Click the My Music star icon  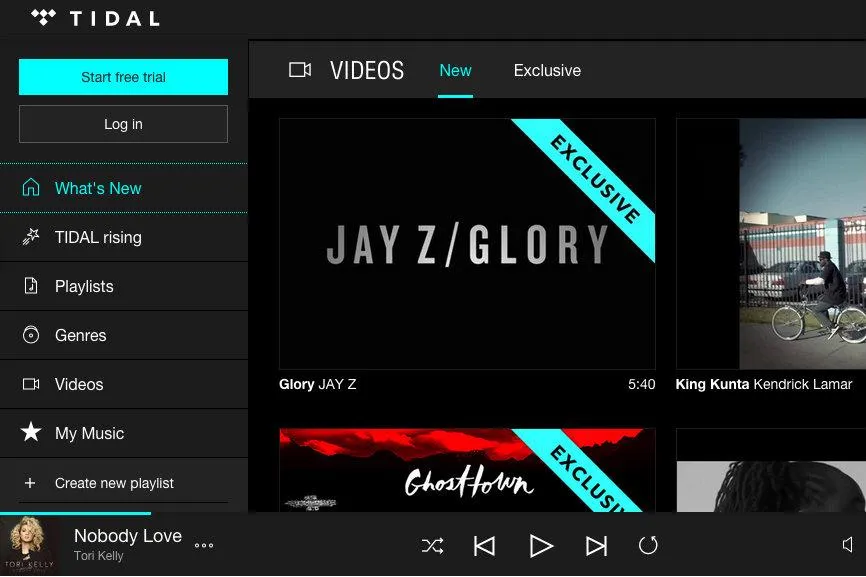point(31,432)
